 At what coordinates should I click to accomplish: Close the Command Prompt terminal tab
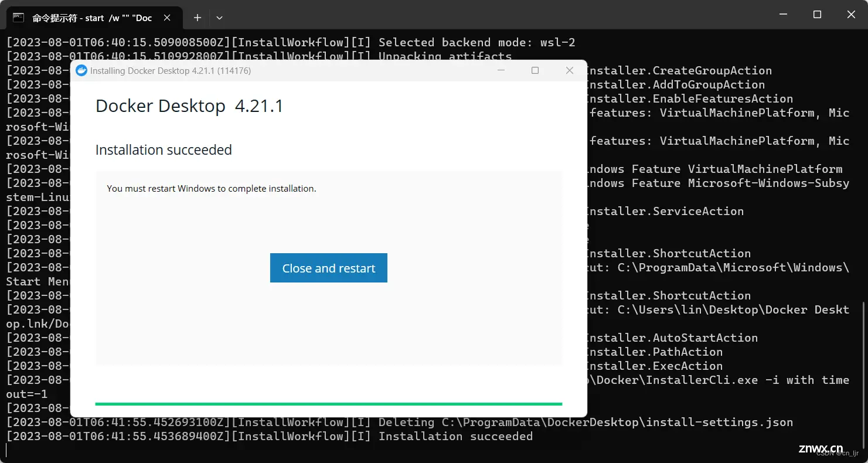point(167,18)
